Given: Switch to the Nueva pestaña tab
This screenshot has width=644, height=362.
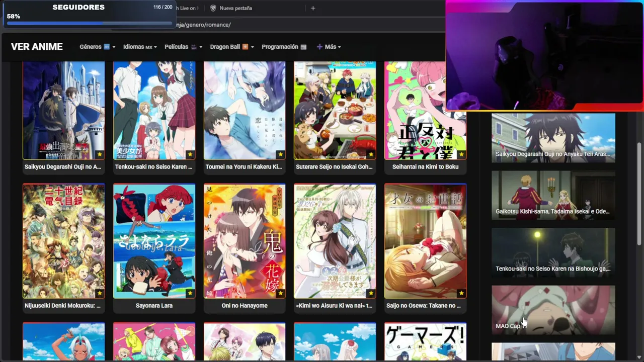Looking at the screenshot, I should click(236, 8).
